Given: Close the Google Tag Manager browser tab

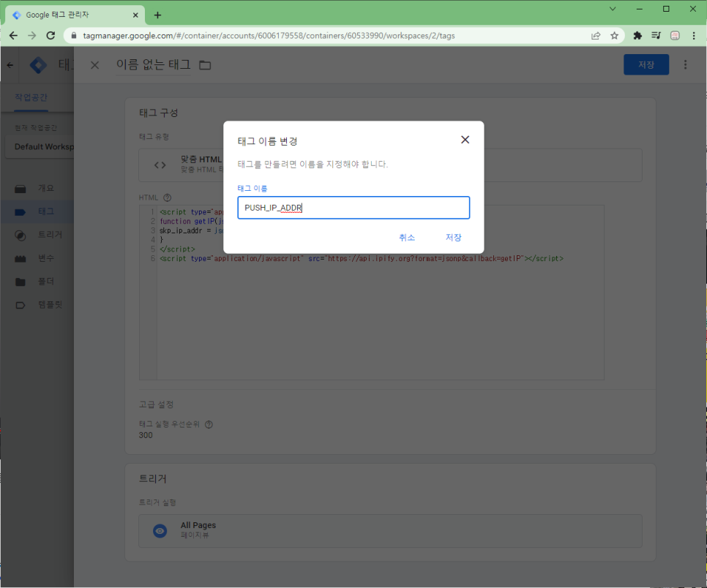Looking at the screenshot, I should pos(135,15).
